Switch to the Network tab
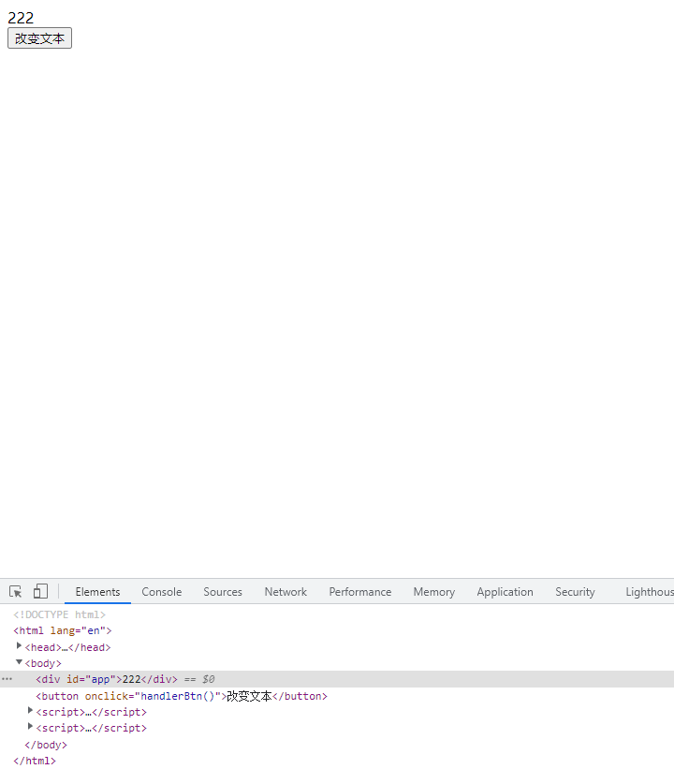Viewport: 674px width, 784px height. point(286,591)
